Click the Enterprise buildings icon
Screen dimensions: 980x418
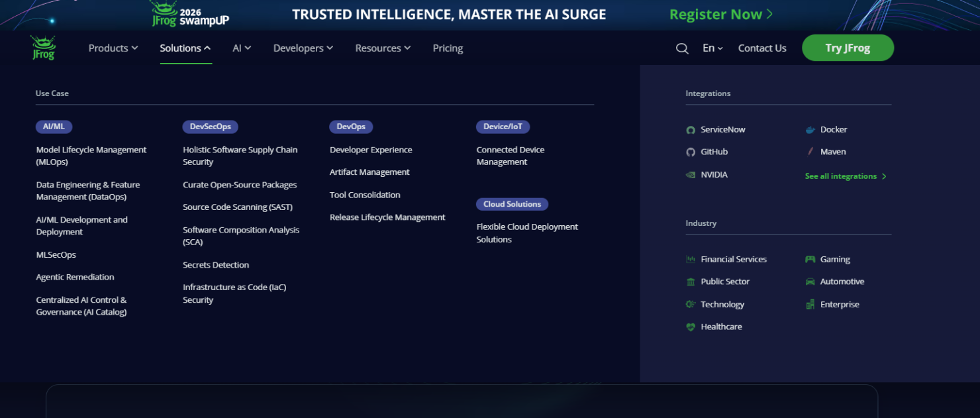(x=810, y=305)
